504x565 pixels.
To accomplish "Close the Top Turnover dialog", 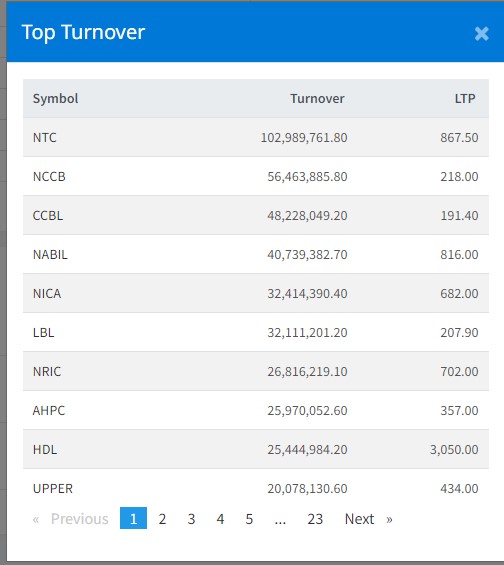I will (481, 34).
